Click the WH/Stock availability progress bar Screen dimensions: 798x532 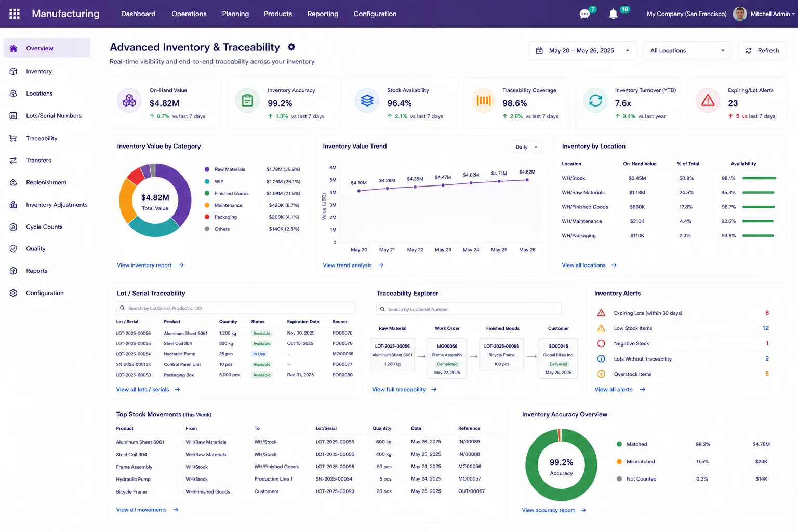(759, 178)
